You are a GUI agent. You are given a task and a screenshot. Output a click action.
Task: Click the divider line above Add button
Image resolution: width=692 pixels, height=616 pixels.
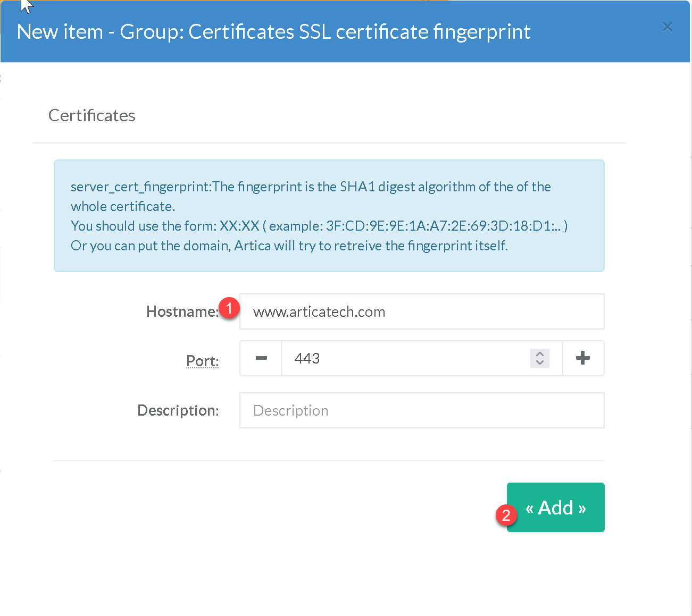329,460
